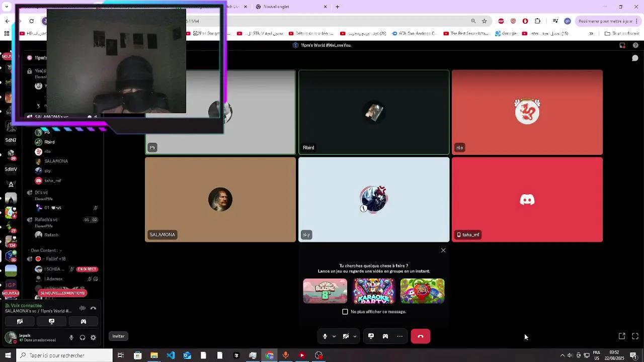Select taha_mf in voice member list

point(65,180)
